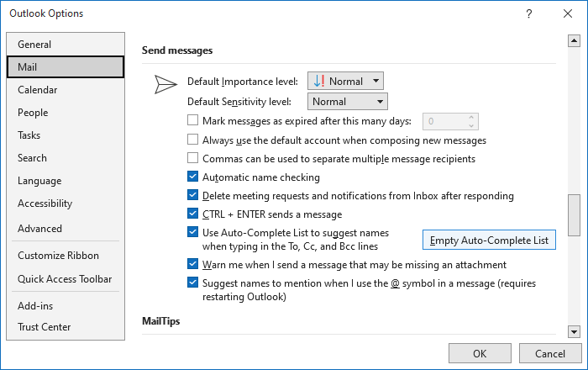The width and height of the screenshot is (588, 370).
Task: Increase expiry days with up spinner arrow
Action: (x=471, y=117)
